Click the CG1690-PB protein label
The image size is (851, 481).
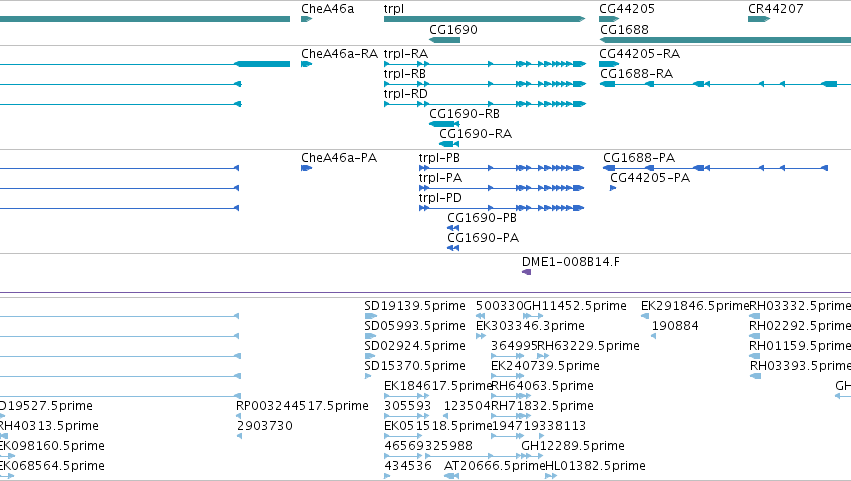[482, 218]
